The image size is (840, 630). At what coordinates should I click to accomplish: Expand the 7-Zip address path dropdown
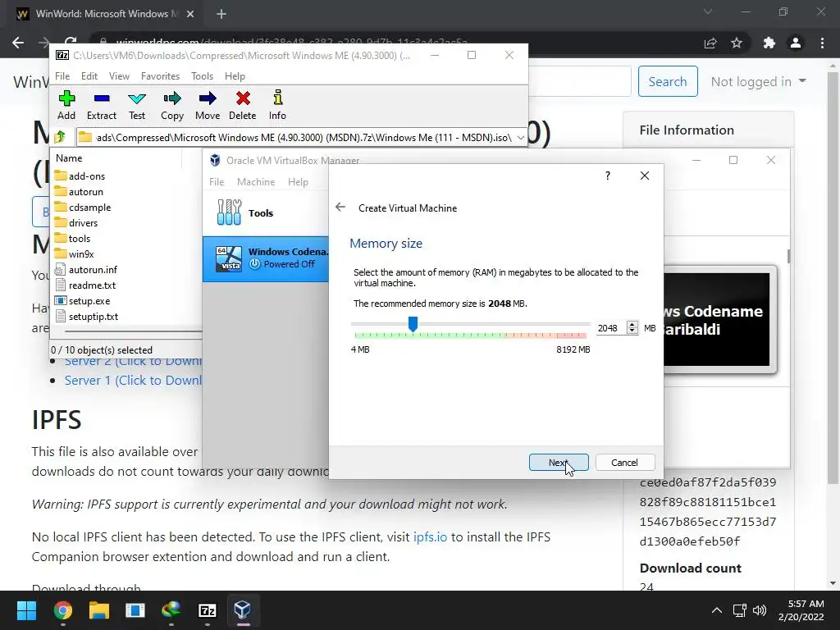coord(520,138)
